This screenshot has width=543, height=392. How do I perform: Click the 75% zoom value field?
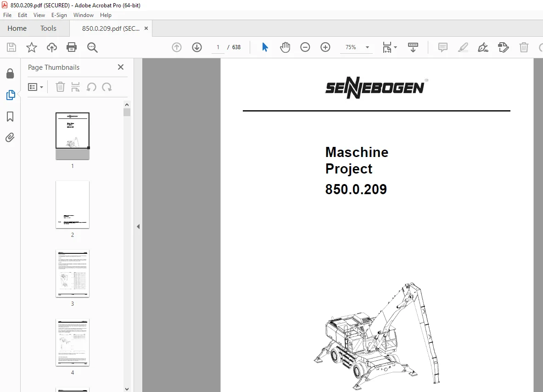[351, 47]
